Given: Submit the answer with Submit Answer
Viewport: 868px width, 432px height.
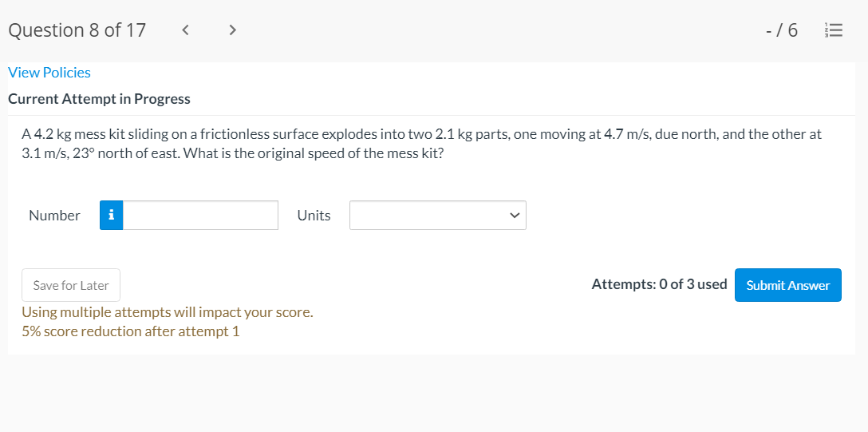Looking at the screenshot, I should [x=787, y=285].
